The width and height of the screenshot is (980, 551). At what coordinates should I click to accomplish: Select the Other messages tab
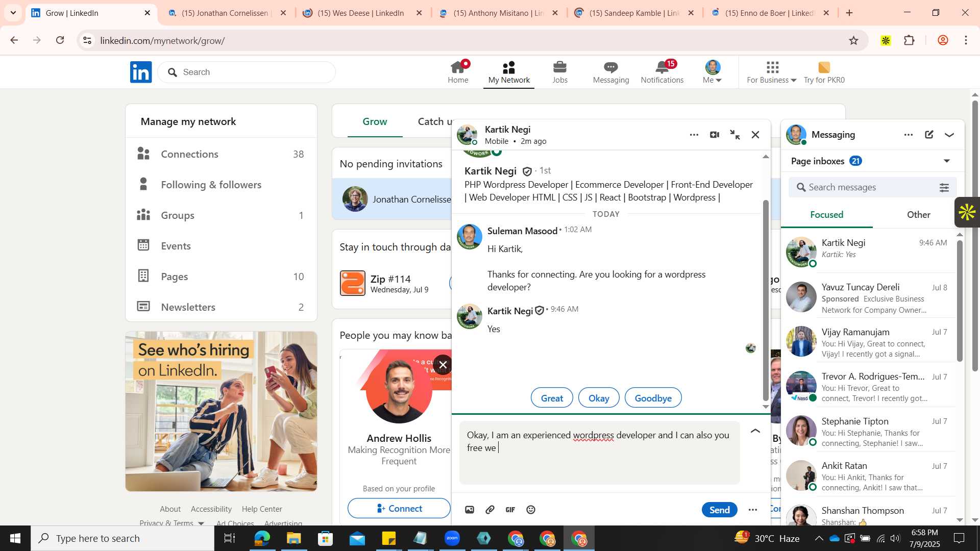click(x=918, y=215)
